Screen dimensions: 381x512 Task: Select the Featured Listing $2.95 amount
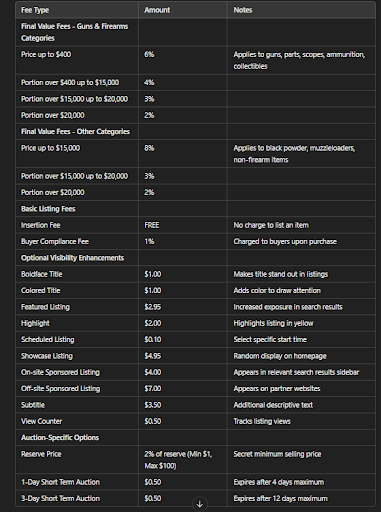pyautogui.click(x=153, y=307)
